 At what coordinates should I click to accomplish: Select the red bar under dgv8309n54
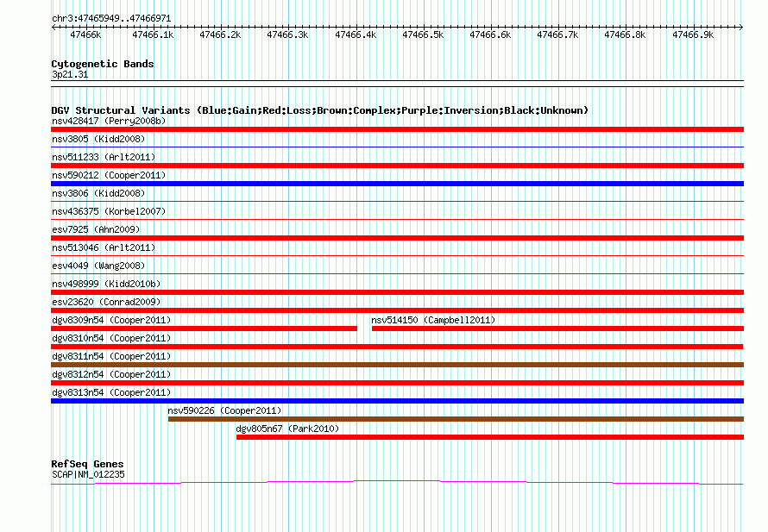click(x=204, y=329)
